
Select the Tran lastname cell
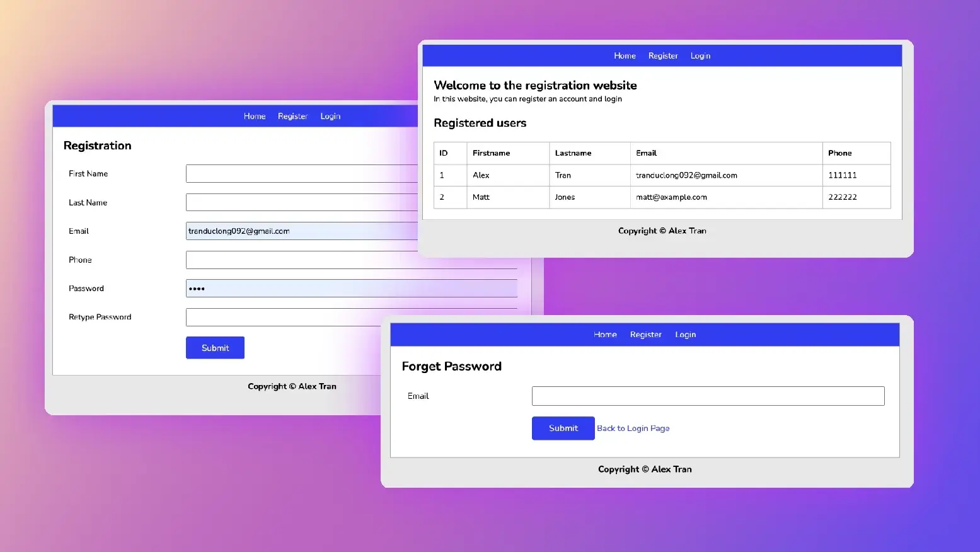(590, 175)
